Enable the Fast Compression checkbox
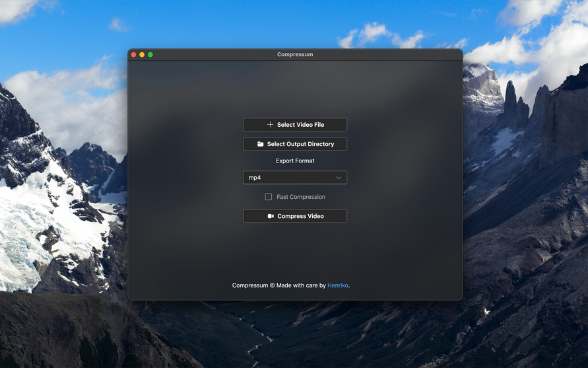The height and width of the screenshot is (368, 588). click(x=269, y=197)
